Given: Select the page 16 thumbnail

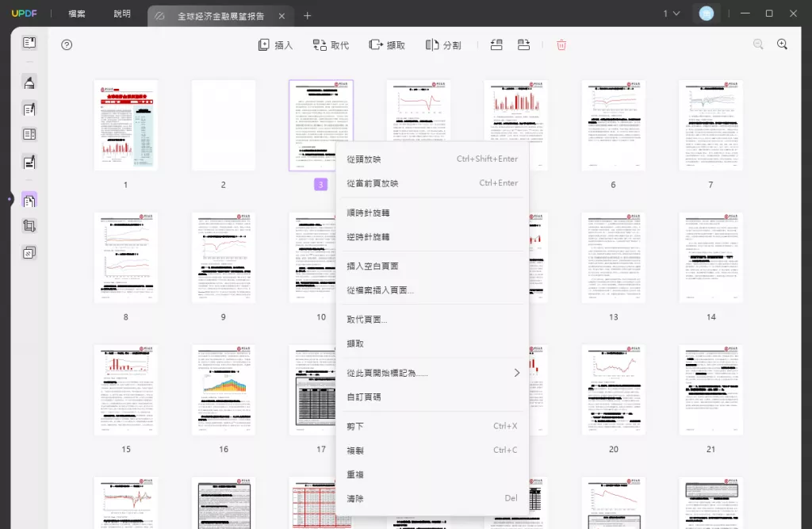Looking at the screenshot, I should [223, 389].
